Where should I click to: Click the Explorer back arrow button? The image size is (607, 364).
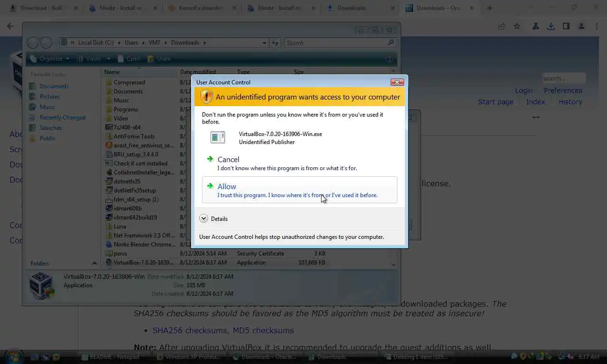(33, 43)
